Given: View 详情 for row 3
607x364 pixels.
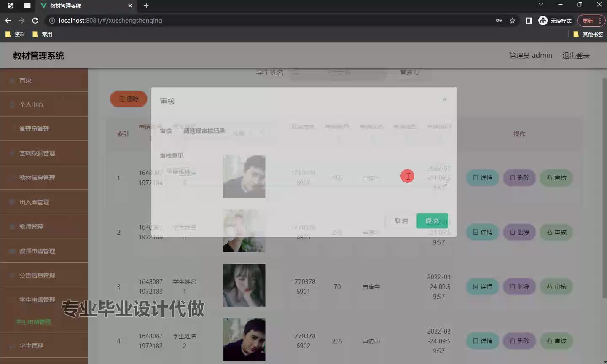Looking at the screenshot, I should tap(482, 286).
